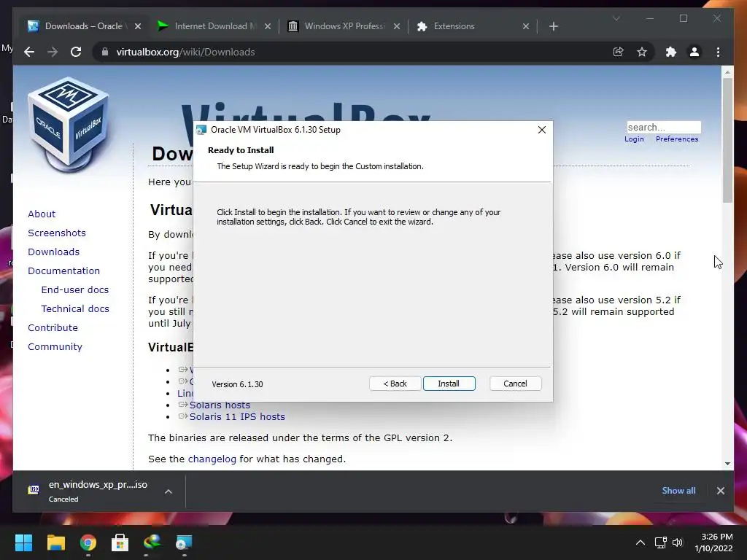Click scrollbar up arrow

coord(727,72)
